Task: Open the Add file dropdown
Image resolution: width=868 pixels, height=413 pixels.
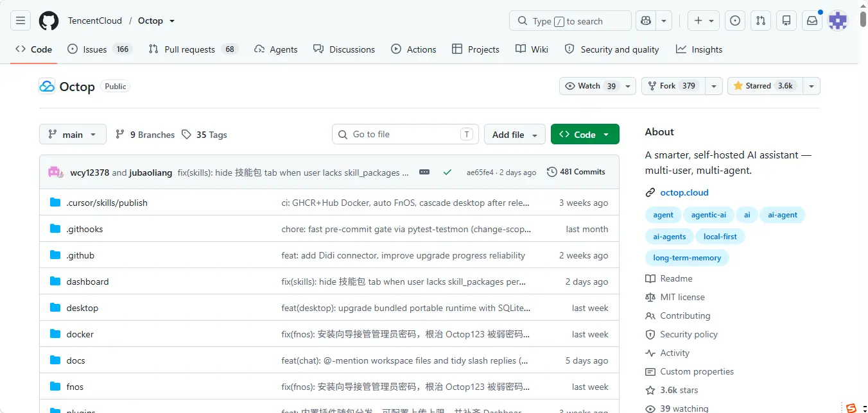Action: coord(515,135)
